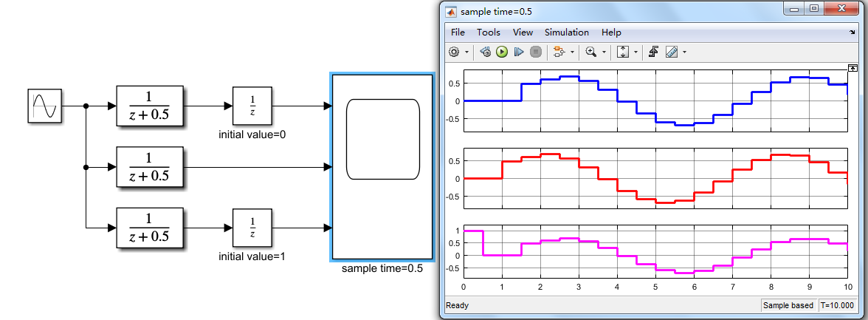
Task: Click the blue signal plot axes
Action: click(x=655, y=101)
